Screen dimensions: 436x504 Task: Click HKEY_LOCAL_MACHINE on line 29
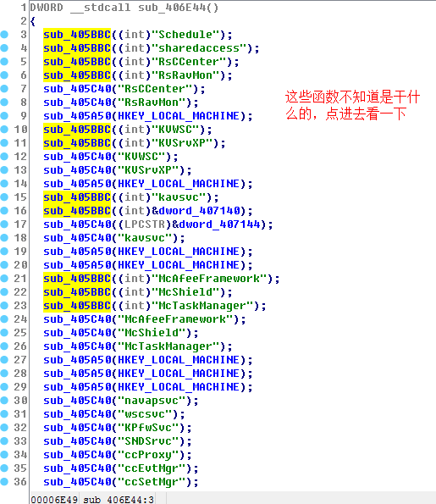(179, 387)
